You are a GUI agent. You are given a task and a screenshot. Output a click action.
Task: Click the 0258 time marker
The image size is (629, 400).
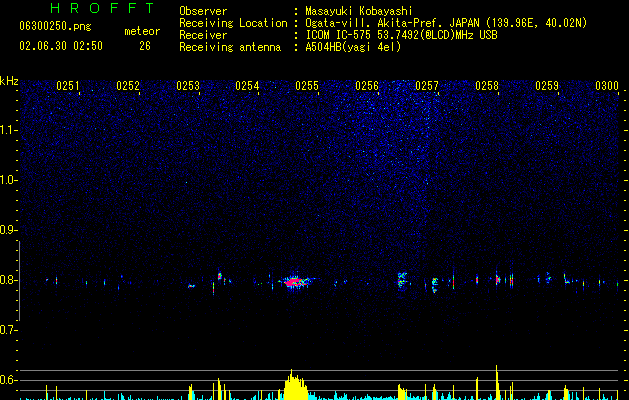point(487,86)
